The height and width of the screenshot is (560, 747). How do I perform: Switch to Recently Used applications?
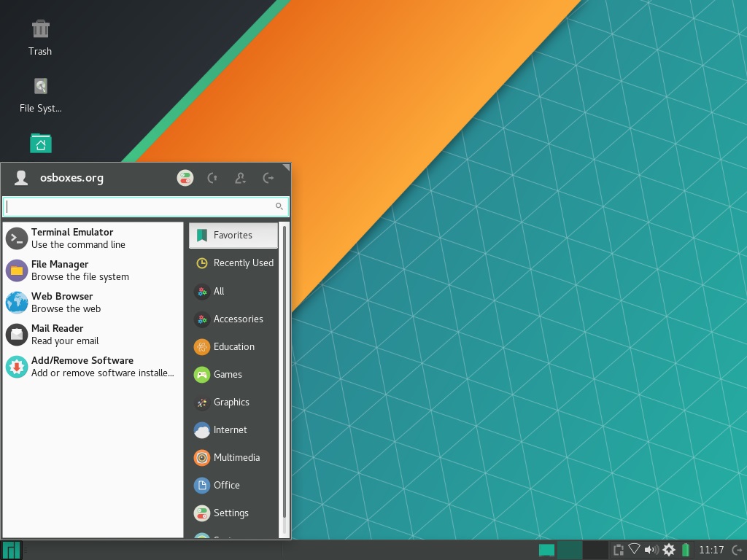tap(243, 263)
